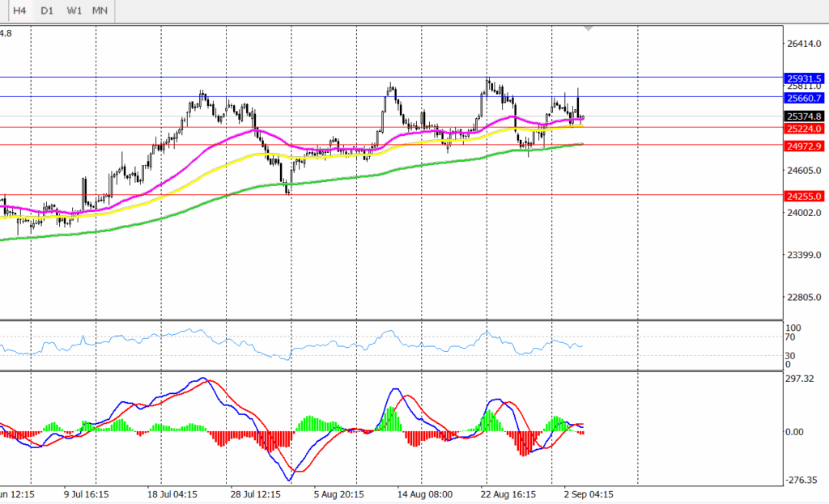Click the 70 level on RSI scale

[x=792, y=338]
